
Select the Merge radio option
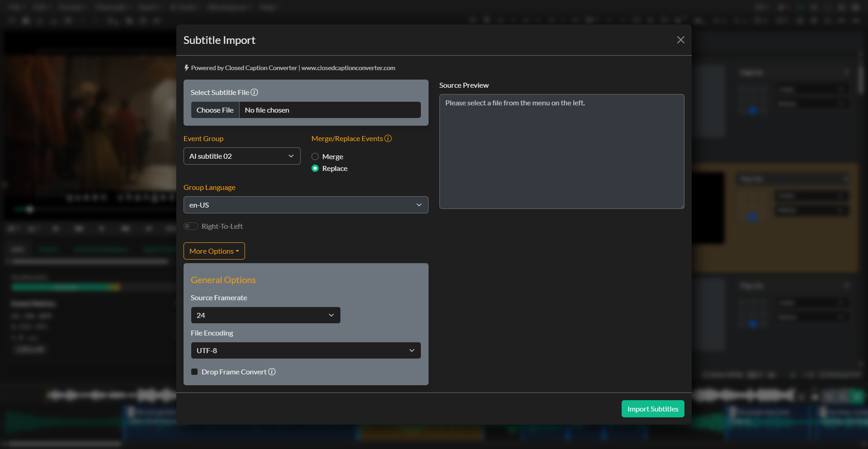315,156
